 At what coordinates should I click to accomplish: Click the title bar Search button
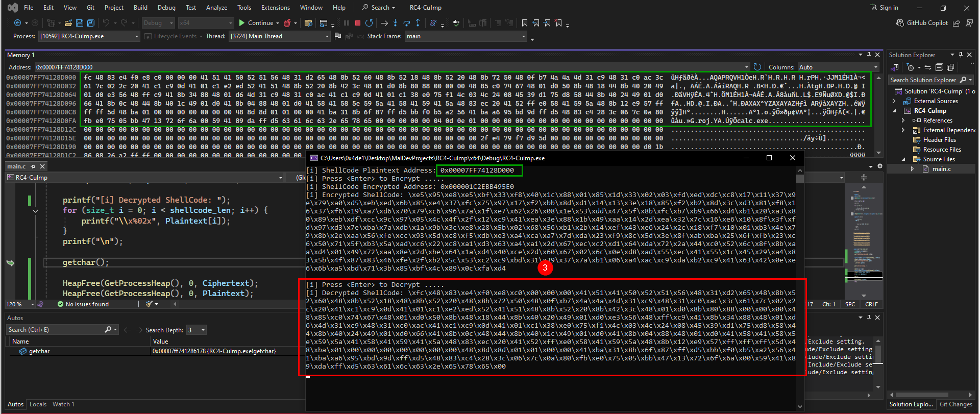(379, 8)
